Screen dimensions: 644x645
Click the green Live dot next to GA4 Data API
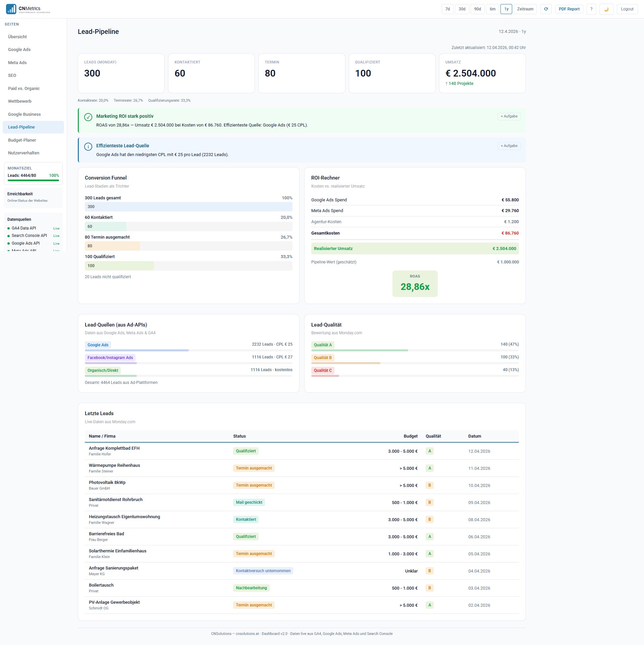(x=9, y=228)
